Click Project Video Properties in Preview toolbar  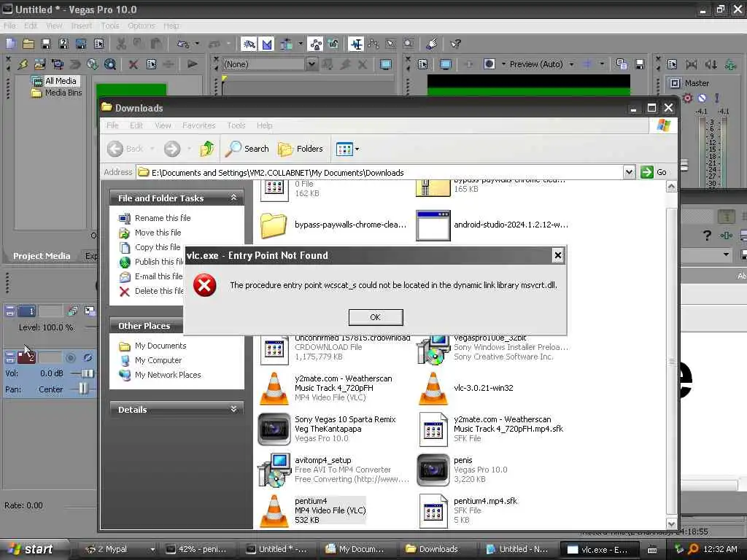click(422, 64)
